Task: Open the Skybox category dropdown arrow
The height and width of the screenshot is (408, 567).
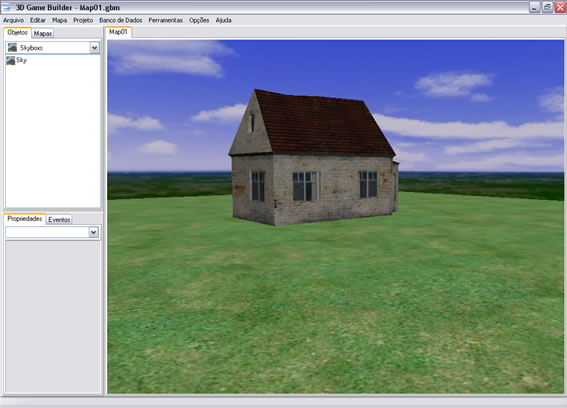Action: [94, 48]
